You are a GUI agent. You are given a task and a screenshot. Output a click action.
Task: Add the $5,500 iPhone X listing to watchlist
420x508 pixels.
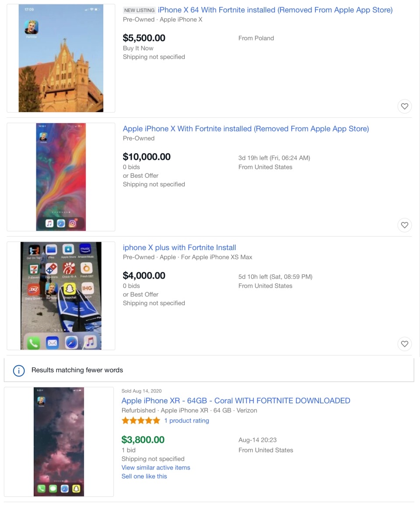(x=404, y=106)
